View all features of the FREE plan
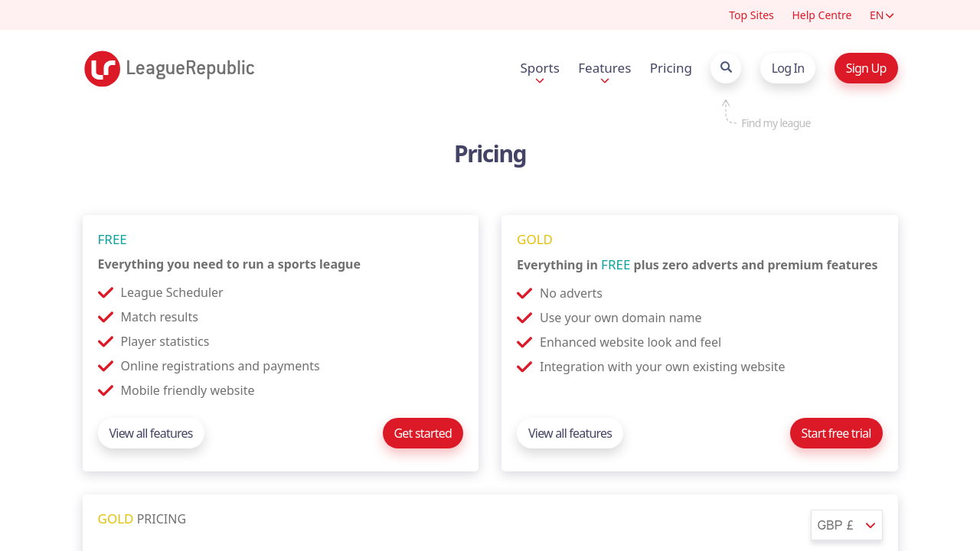The image size is (980, 551). pos(151,433)
